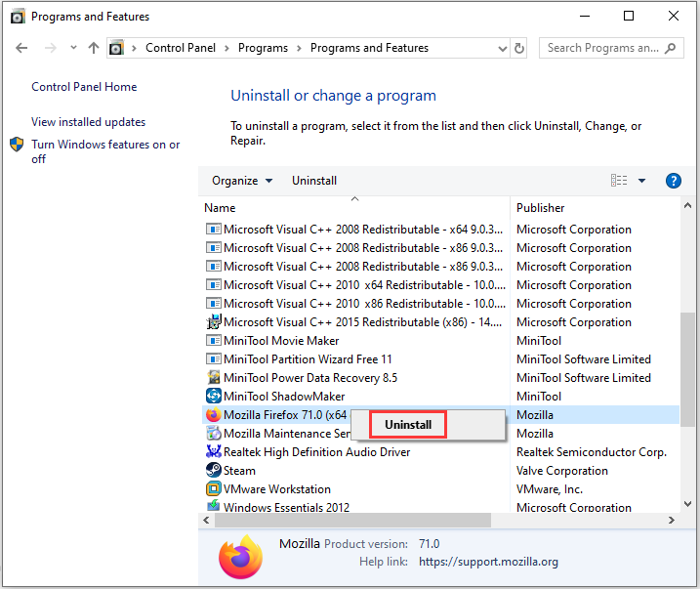Click MiniTool Power Data Recovery icon

tap(214, 377)
